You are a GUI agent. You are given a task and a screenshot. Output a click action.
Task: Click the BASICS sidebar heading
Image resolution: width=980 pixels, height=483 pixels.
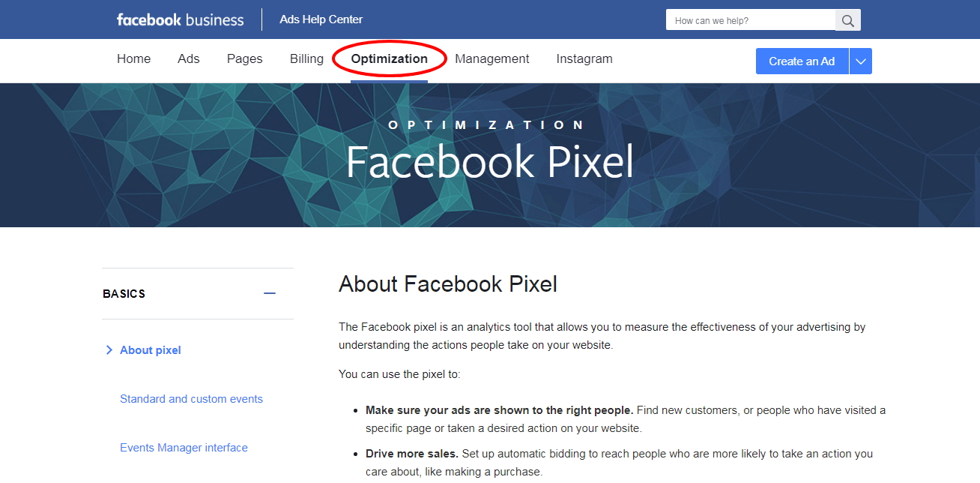coord(124,294)
